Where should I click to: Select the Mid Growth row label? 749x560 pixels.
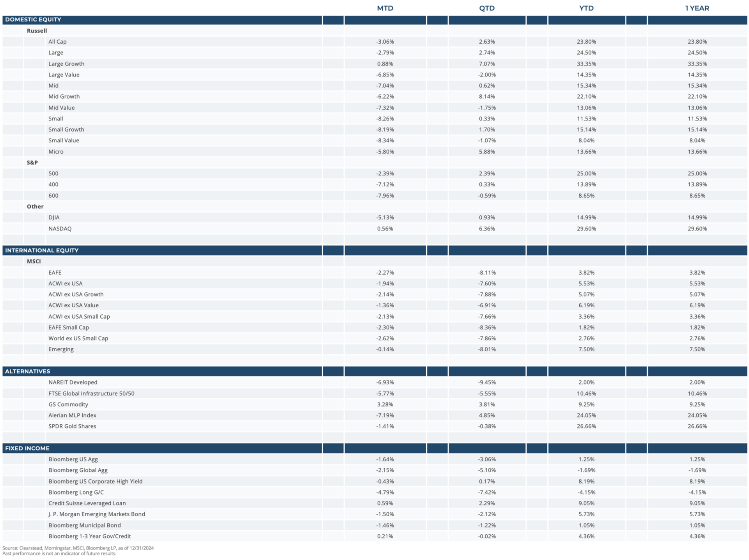[64, 96]
